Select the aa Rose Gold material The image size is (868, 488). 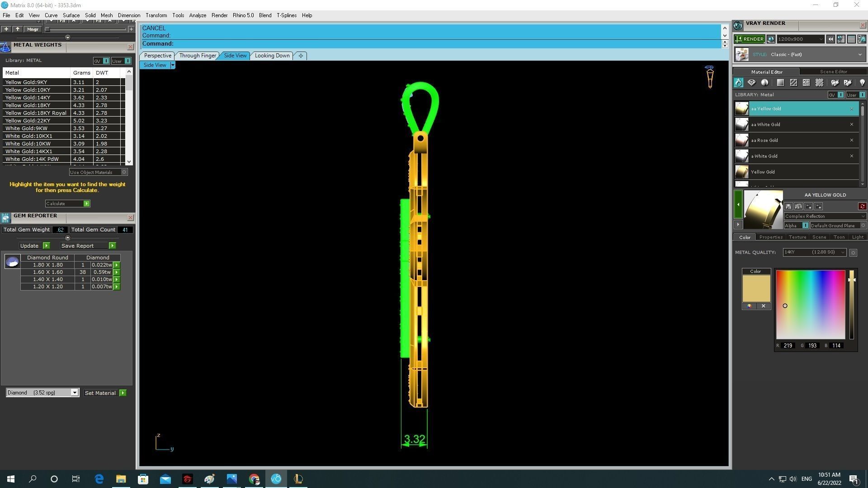[x=797, y=140]
